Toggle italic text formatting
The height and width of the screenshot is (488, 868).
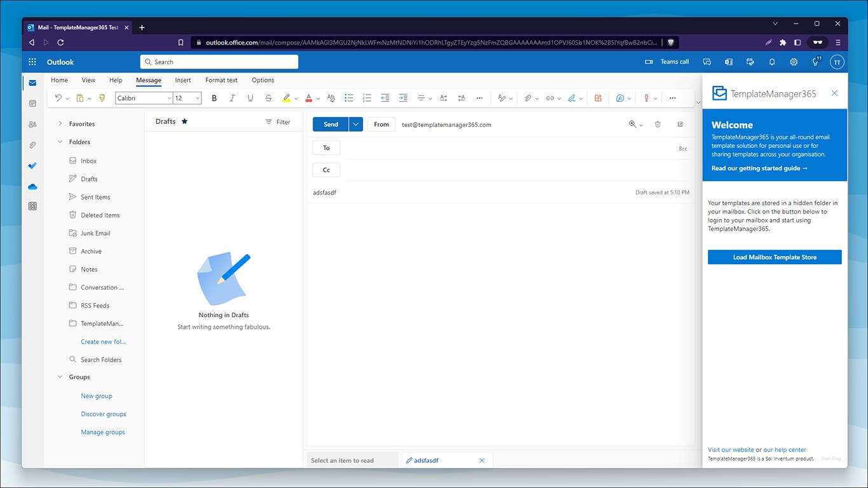(x=232, y=98)
